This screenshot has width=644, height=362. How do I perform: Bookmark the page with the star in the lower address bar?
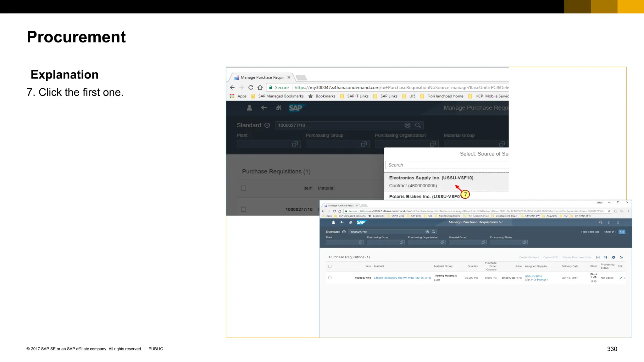[609, 211]
